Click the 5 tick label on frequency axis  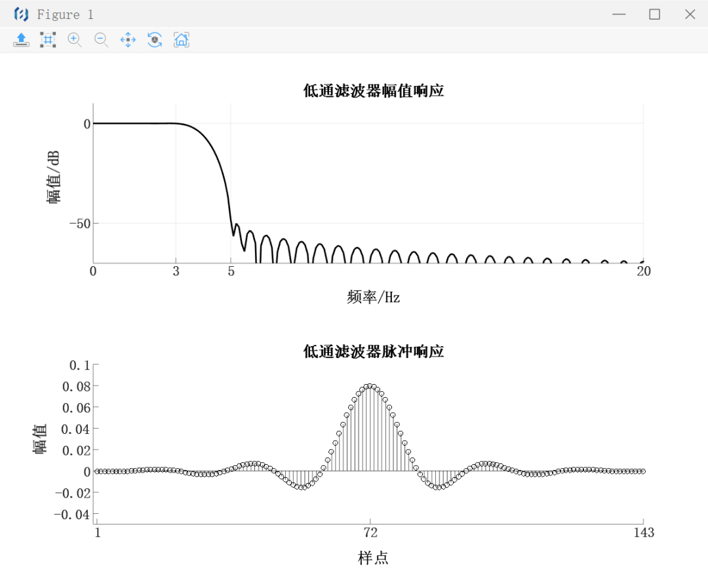click(x=231, y=271)
